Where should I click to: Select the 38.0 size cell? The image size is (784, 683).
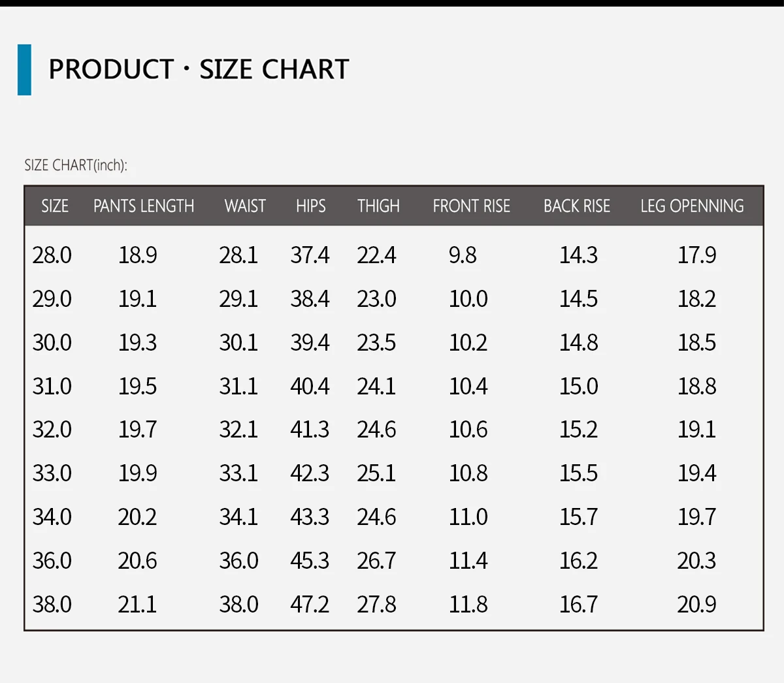pos(52,605)
